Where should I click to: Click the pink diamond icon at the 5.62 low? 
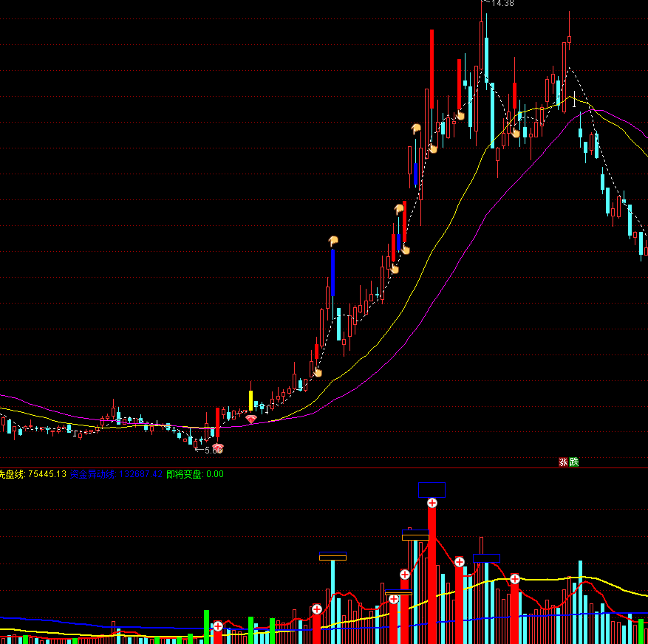coord(218,448)
